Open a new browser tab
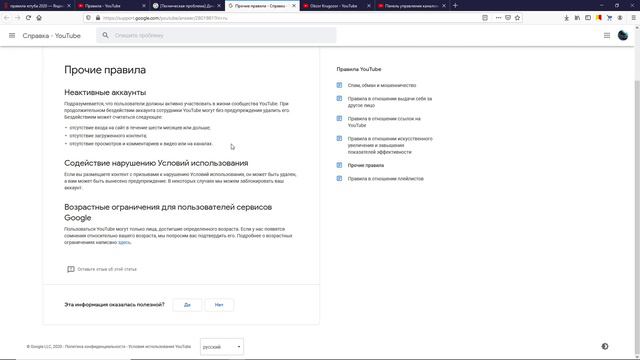640x360 pixels. click(455, 6)
